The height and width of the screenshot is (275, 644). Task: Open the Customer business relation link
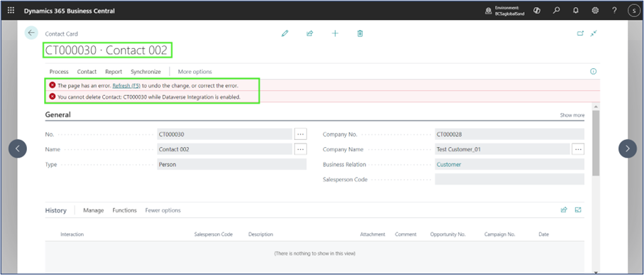click(x=449, y=164)
